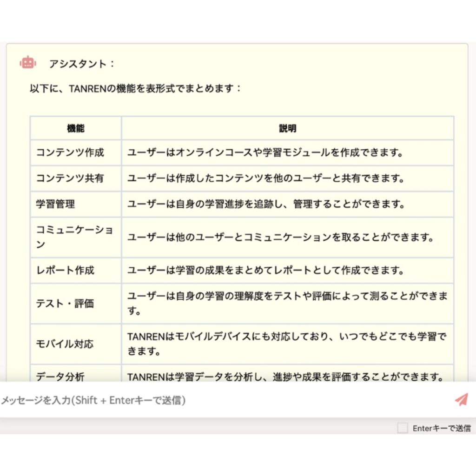Click the 説明 column header
The width and height of the screenshot is (476, 476).
click(287, 128)
